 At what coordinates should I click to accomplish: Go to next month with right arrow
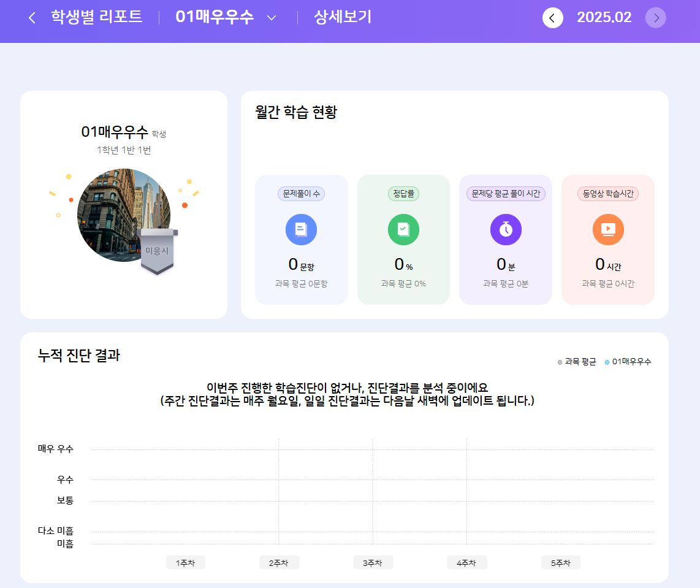tap(656, 18)
